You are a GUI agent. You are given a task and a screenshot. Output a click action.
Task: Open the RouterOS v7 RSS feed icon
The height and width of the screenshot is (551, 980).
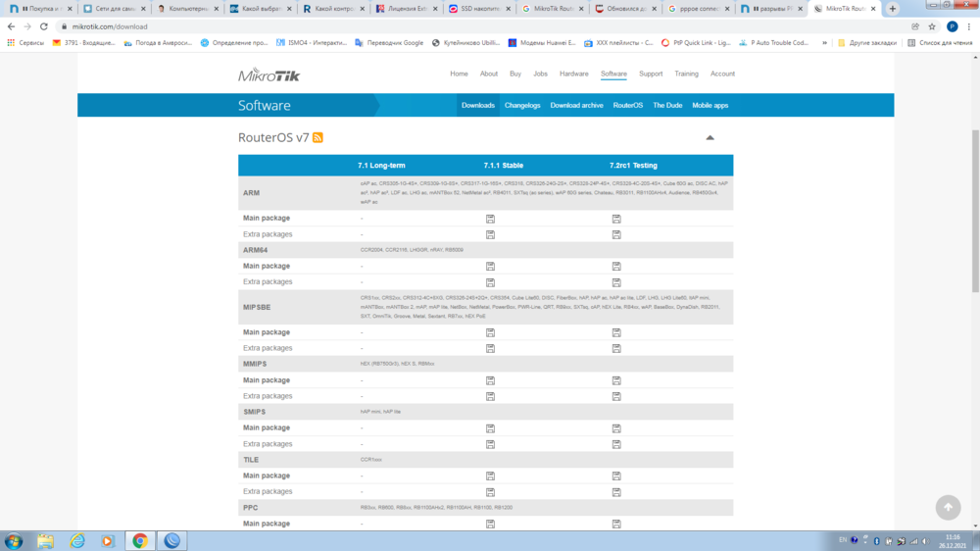pyautogui.click(x=318, y=138)
